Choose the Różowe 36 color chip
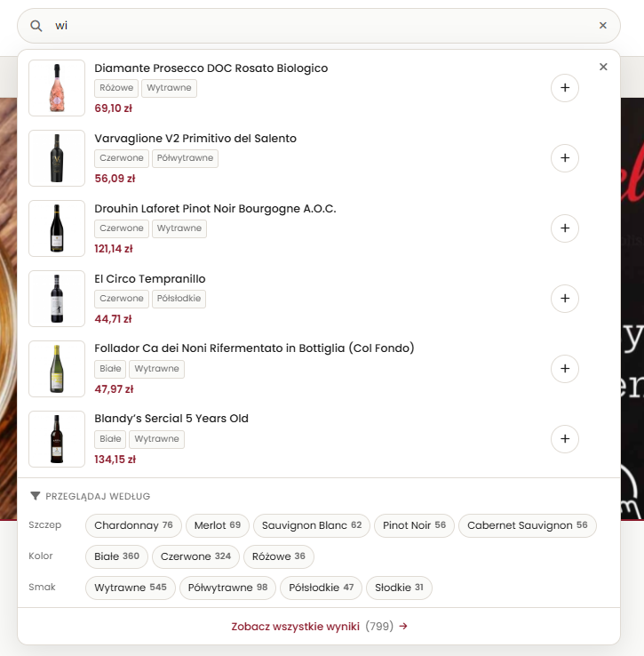The width and height of the screenshot is (644, 656). (x=279, y=556)
